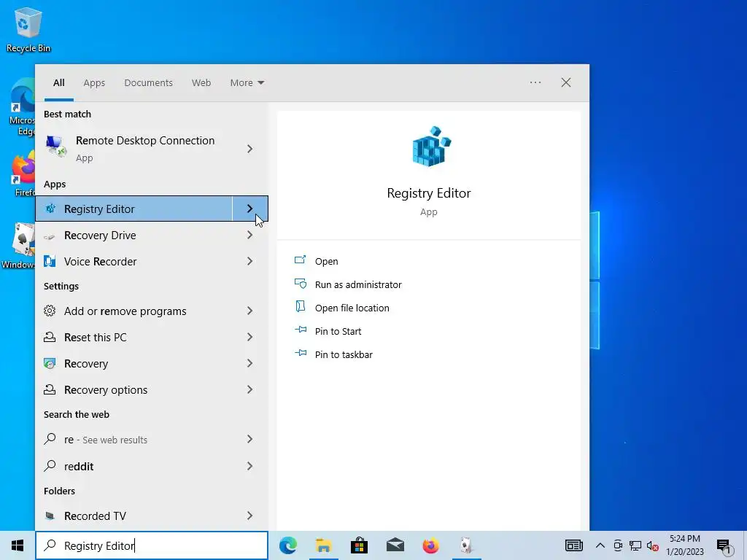Select the Recovery options setting
This screenshot has height=560, width=747.
pos(152,389)
